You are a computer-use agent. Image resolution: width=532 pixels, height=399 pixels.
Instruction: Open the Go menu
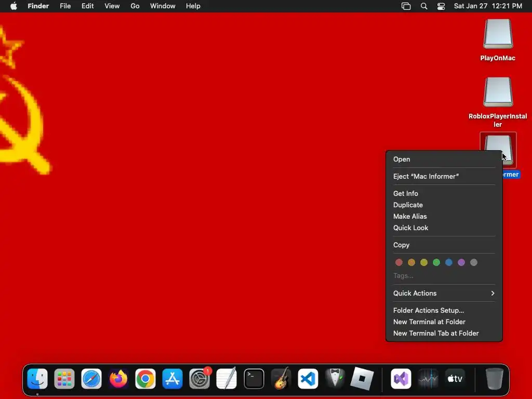(135, 6)
